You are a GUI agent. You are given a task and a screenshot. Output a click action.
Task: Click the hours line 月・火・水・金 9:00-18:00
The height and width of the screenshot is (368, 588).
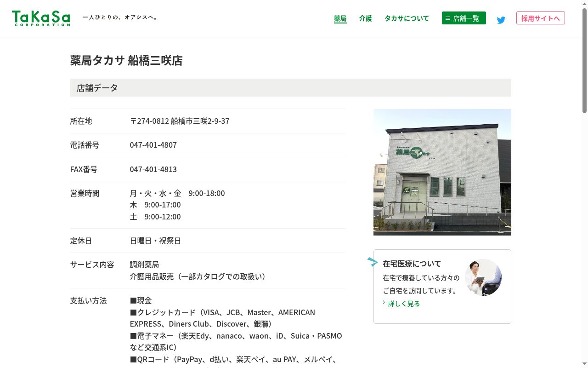point(177,193)
